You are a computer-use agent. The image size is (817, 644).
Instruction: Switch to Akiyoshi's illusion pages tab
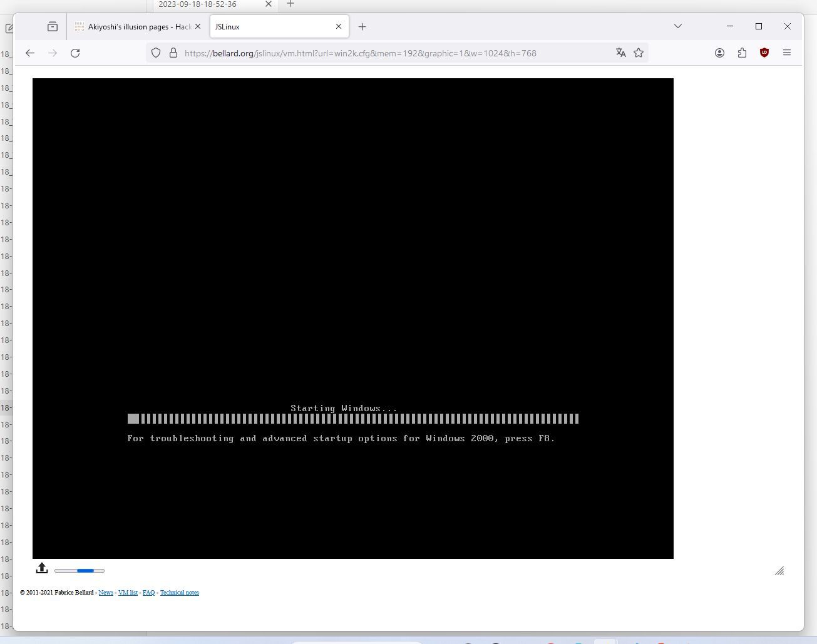click(138, 26)
